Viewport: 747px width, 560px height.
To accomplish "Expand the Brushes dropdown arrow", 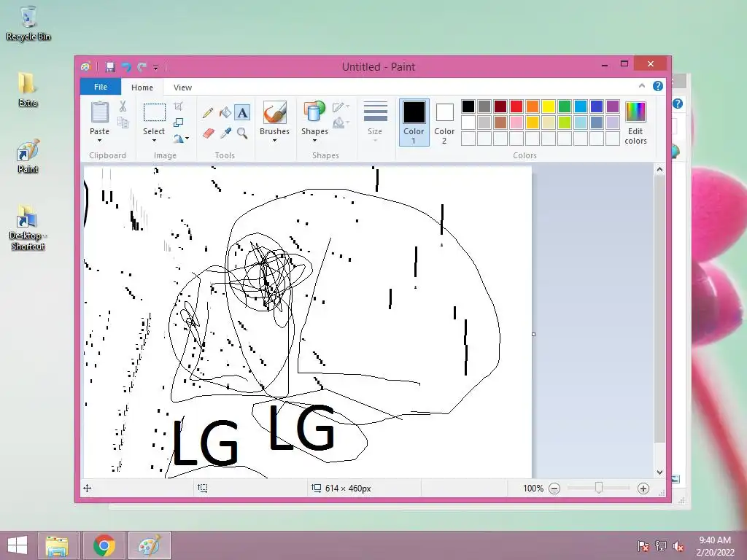I will click(x=275, y=141).
